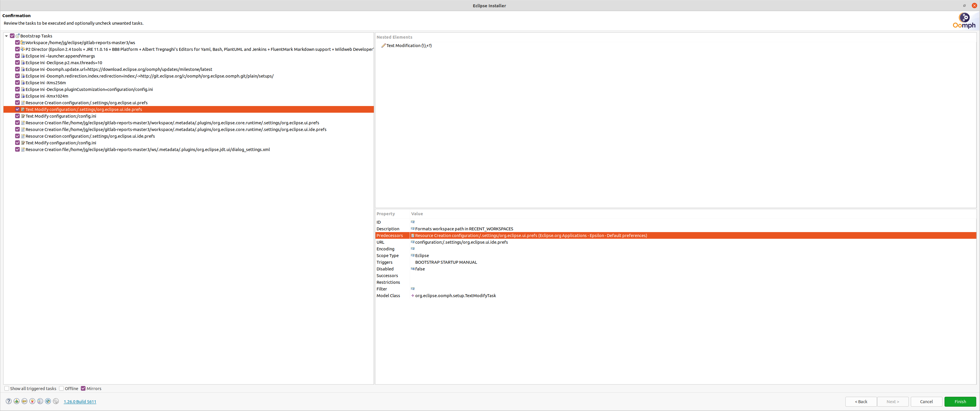Select the Filter property row
The height and width of the screenshot is (411, 980).
coord(676,289)
